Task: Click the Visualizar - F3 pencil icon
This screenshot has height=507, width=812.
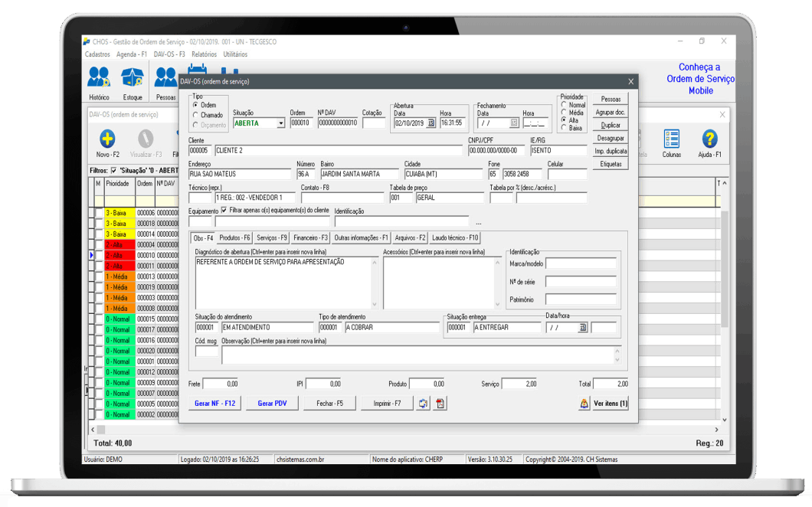Action: tap(146, 139)
